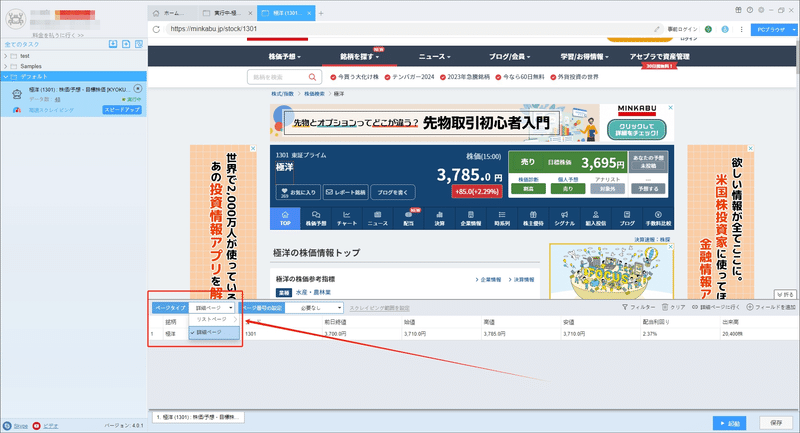Screen dimensions: 800x433
Task: Stop the running 極洋 task with circle icon
Action: [138, 89]
